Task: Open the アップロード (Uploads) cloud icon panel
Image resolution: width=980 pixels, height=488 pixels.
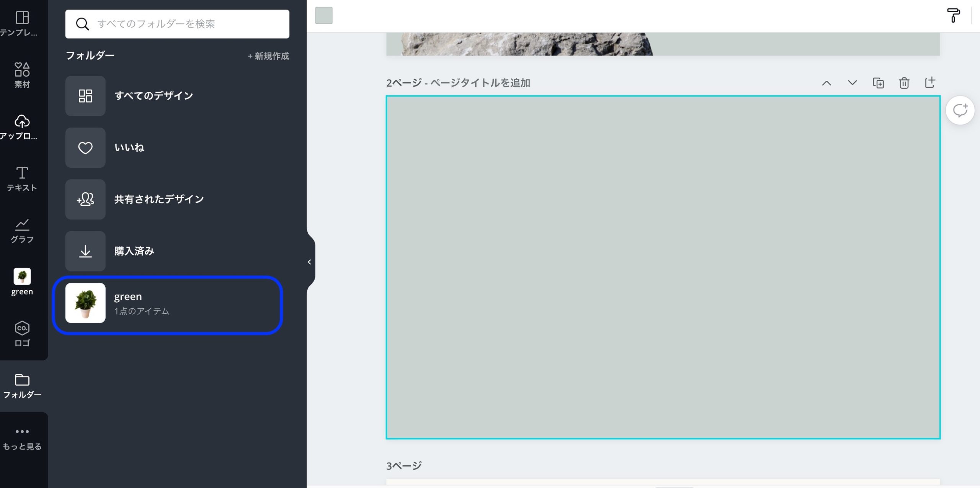Action: [22, 127]
